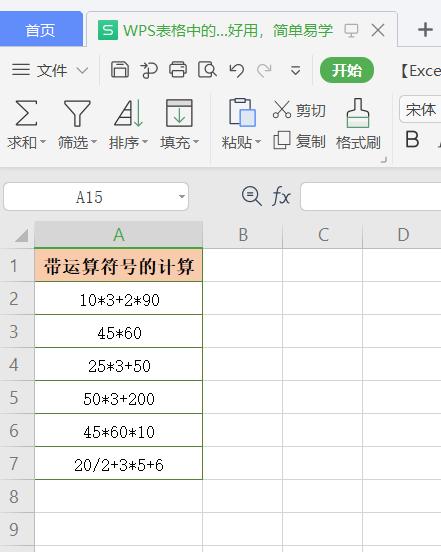
Task: Click the Fill (填充) icon
Action: 179,113
